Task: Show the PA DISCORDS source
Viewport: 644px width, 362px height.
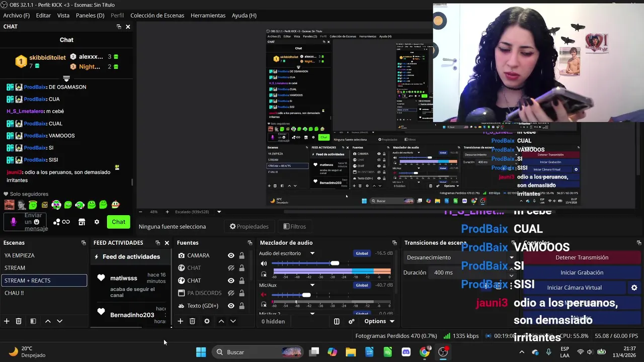Action: (x=231, y=293)
